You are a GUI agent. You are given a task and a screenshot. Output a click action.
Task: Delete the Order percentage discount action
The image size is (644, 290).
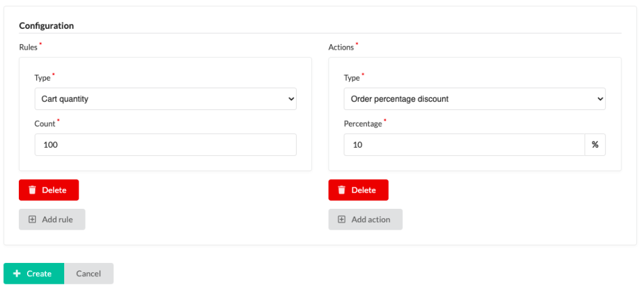[x=358, y=190]
